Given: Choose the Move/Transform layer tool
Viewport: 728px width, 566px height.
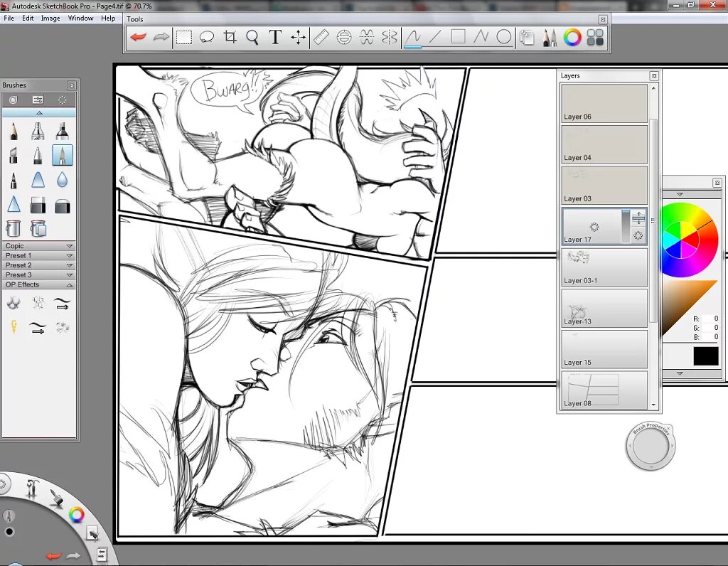Looking at the screenshot, I should pos(298,37).
